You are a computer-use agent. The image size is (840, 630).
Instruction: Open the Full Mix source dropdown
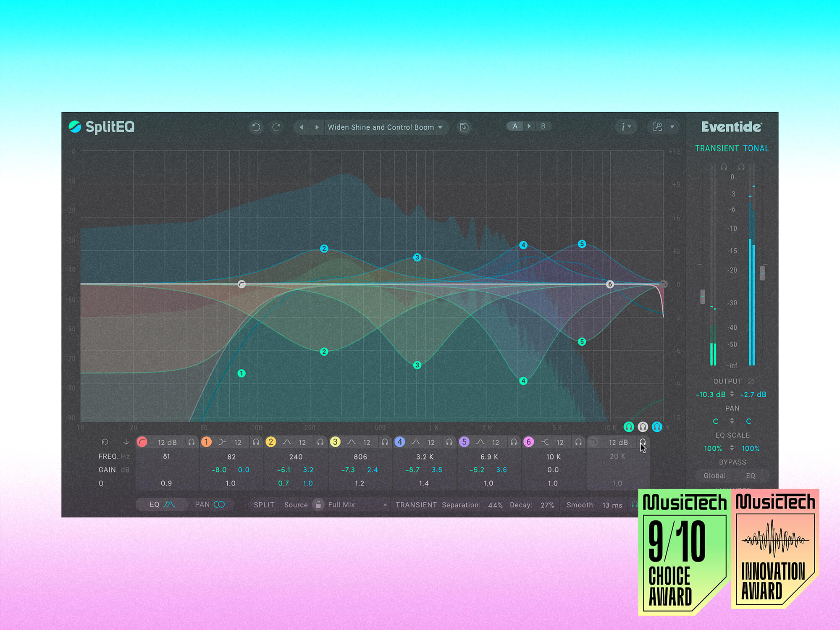357,504
